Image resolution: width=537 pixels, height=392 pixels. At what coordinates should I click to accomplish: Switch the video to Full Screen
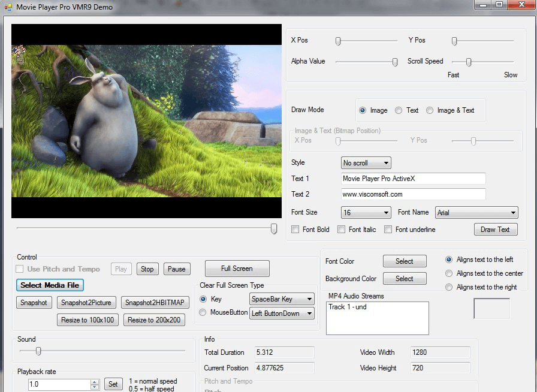click(237, 269)
